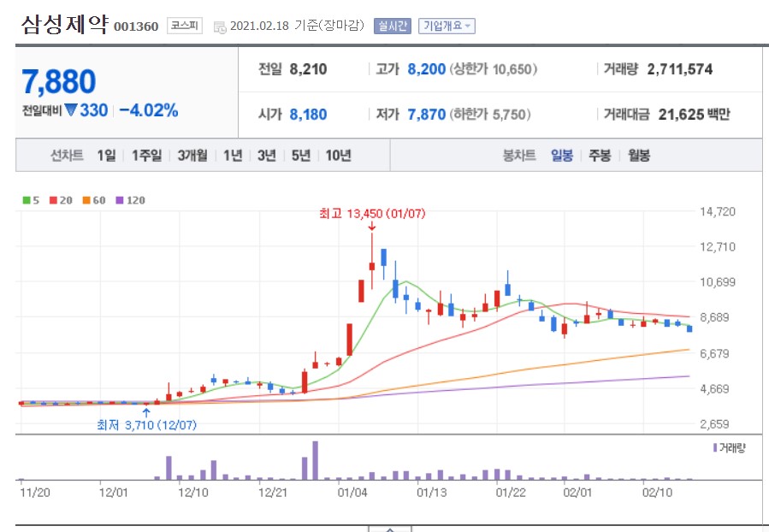This screenshot has width=769, height=532.
Task: Click the 하한가 5,750 lower limit text
Action: tap(490, 115)
